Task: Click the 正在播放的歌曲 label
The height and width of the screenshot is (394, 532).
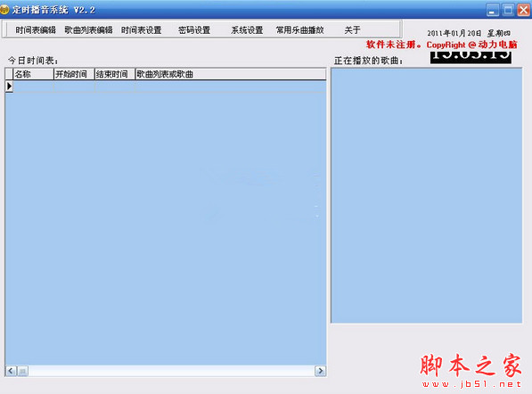Action: 368,61
